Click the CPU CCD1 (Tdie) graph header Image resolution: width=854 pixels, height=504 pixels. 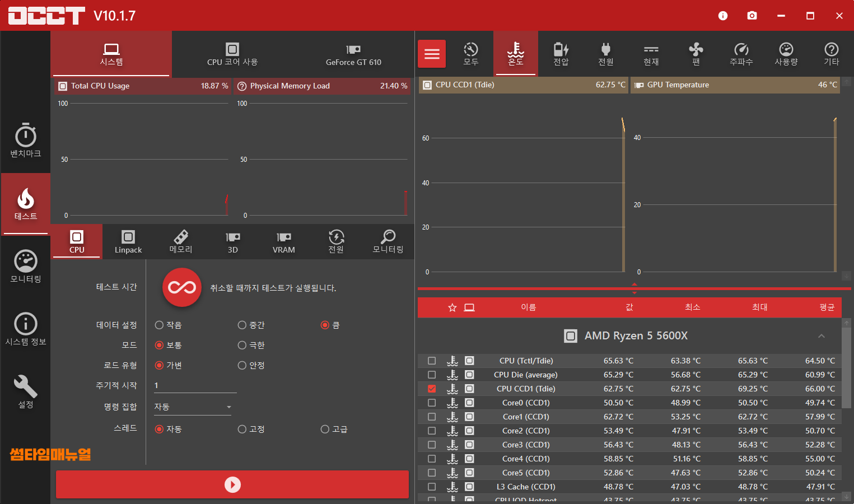tap(524, 85)
